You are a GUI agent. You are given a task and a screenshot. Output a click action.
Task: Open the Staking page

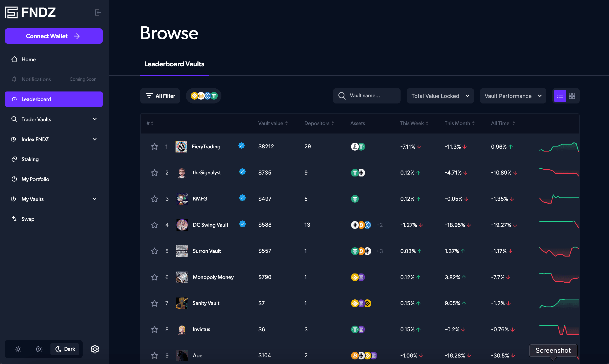pyautogui.click(x=30, y=159)
